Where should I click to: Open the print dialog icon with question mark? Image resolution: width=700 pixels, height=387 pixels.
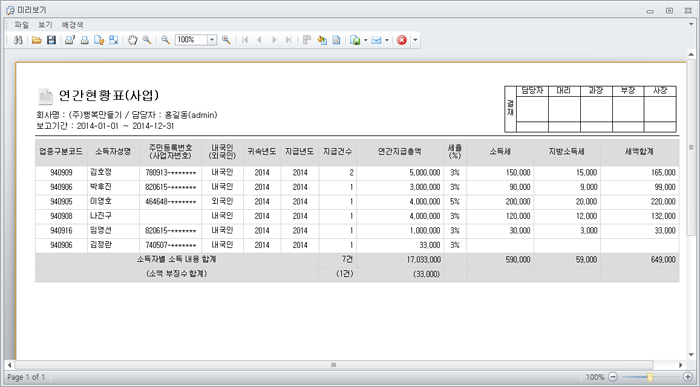coord(70,40)
